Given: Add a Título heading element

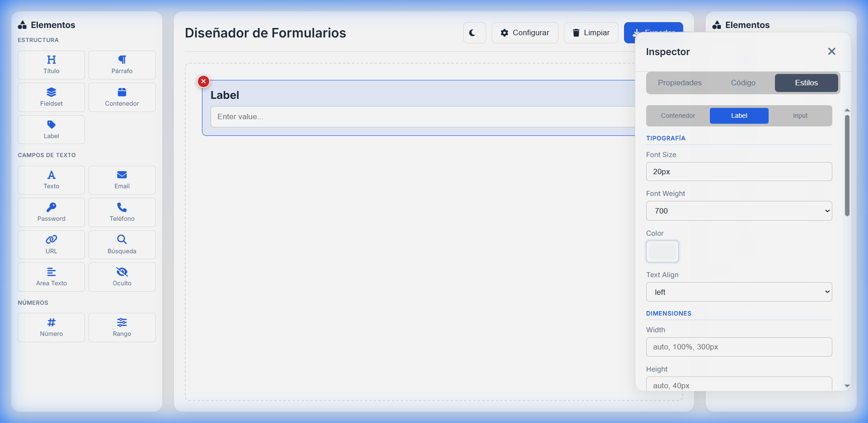Looking at the screenshot, I should point(51,65).
